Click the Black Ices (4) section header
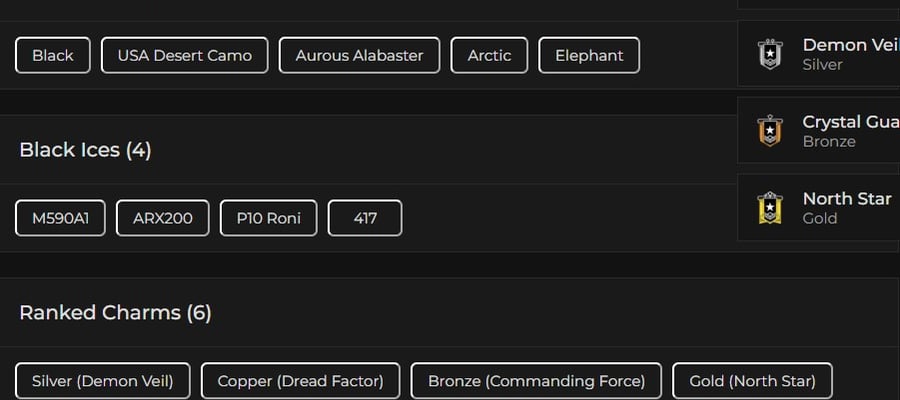The image size is (900, 400). coord(86,150)
